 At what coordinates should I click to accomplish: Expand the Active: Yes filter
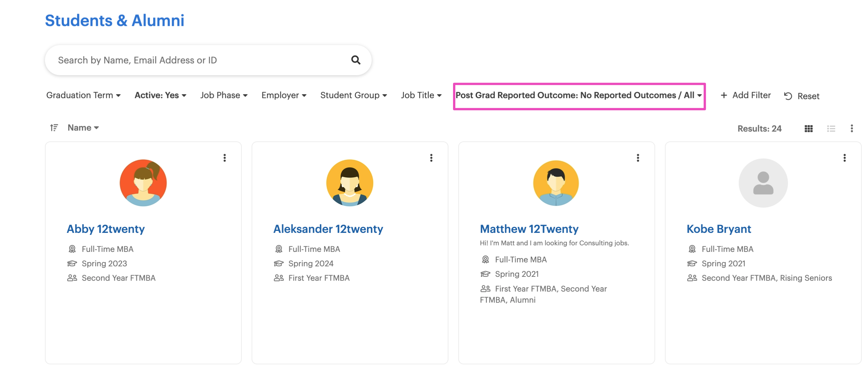pyautogui.click(x=161, y=95)
